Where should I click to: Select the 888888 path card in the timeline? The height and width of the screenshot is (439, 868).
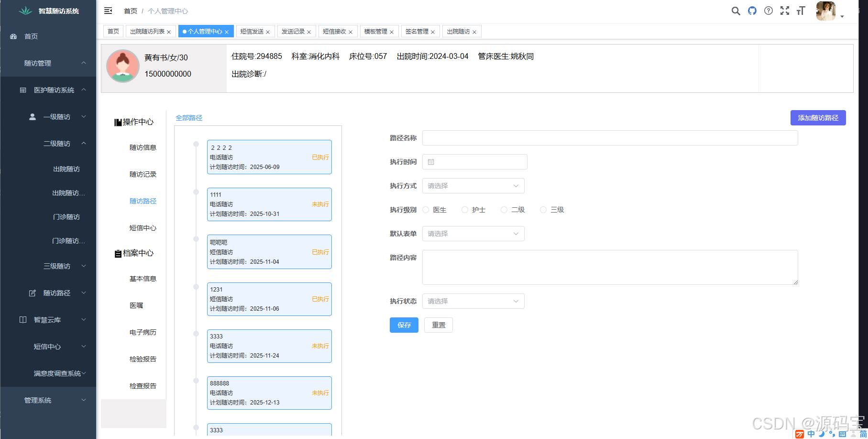[x=269, y=393]
